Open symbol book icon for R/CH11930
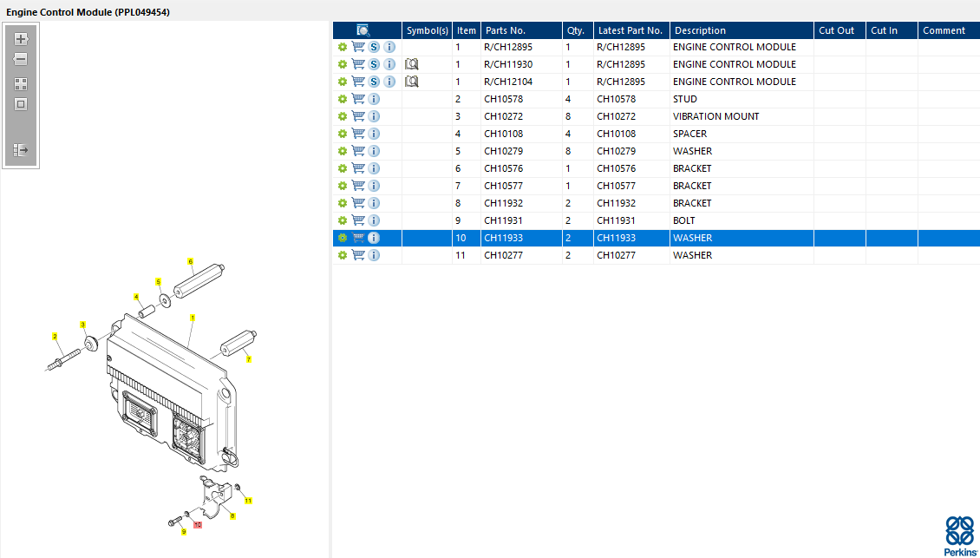The image size is (980, 558). coord(412,64)
